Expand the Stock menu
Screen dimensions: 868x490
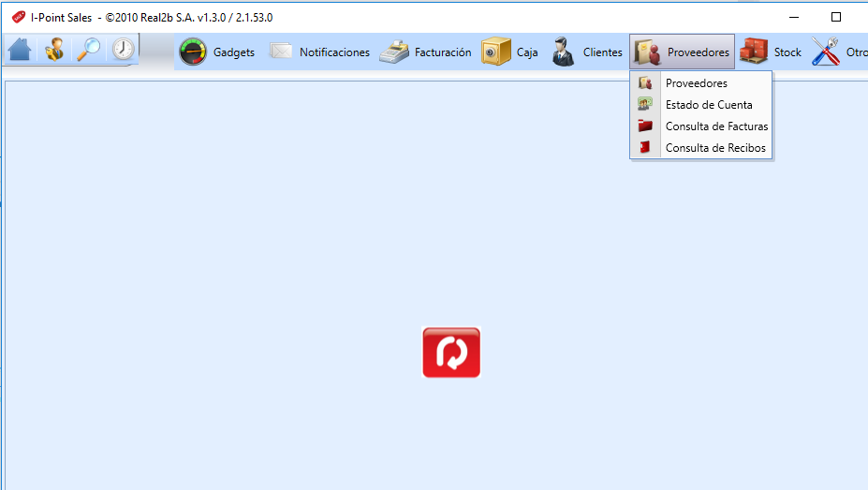click(771, 52)
